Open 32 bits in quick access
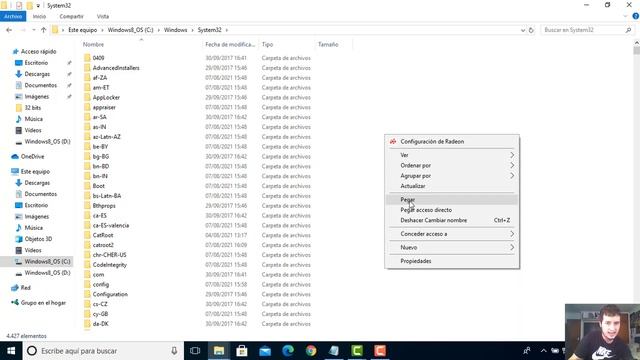Viewport: 640px width, 360px height. [32, 108]
